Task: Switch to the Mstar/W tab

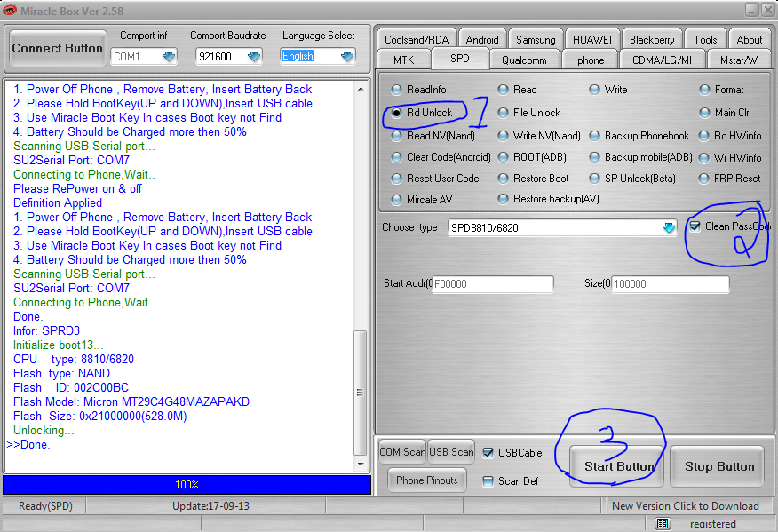Action: click(739, 60)
